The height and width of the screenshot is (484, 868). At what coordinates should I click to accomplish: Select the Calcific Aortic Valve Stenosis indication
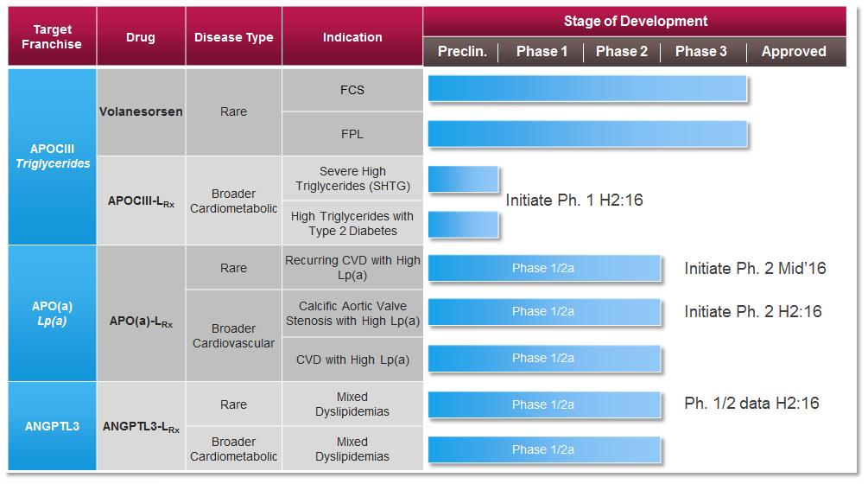(352, 313)
